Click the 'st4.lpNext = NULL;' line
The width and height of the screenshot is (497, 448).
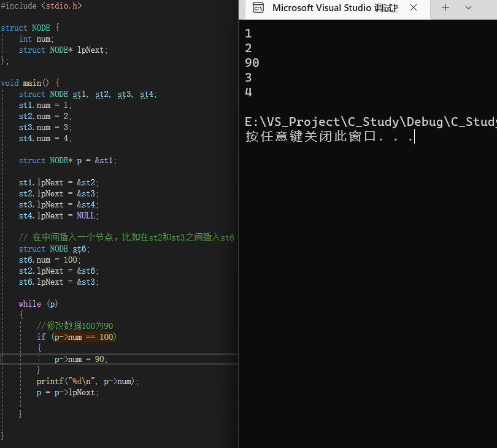(59, 215)
